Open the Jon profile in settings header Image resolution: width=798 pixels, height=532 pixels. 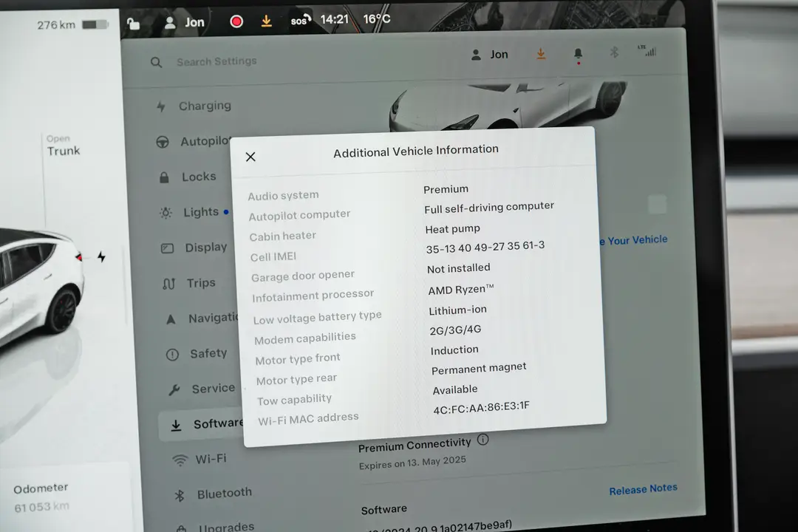[490, 55]
